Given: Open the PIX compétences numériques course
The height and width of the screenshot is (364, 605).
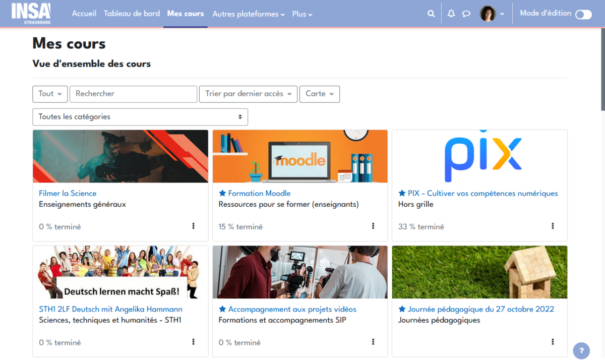Looking at the screenshot, I should coord(482,193).
